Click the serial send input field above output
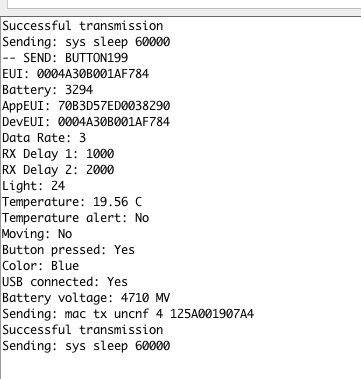The image size is (361, 379). pos(184,4)
